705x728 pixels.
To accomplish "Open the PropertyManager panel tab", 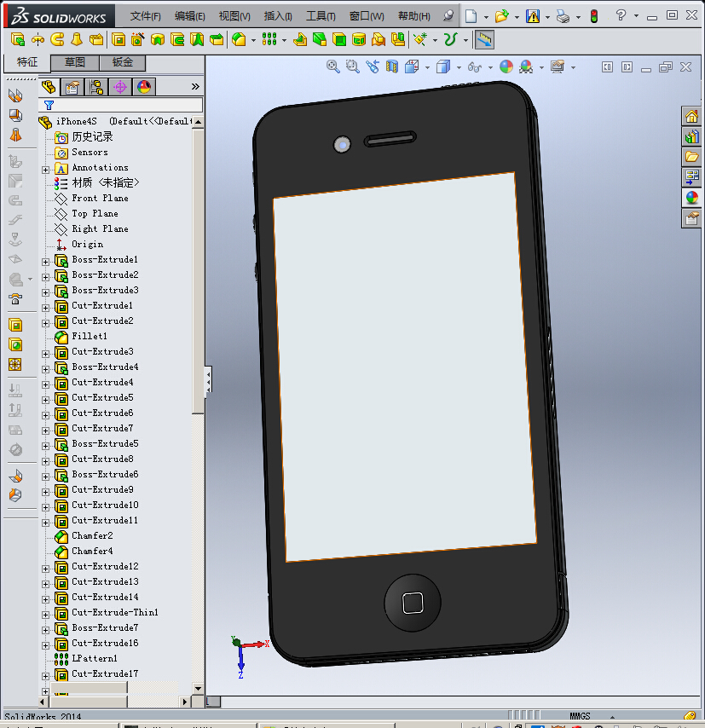I will click(x=72, y=87).
